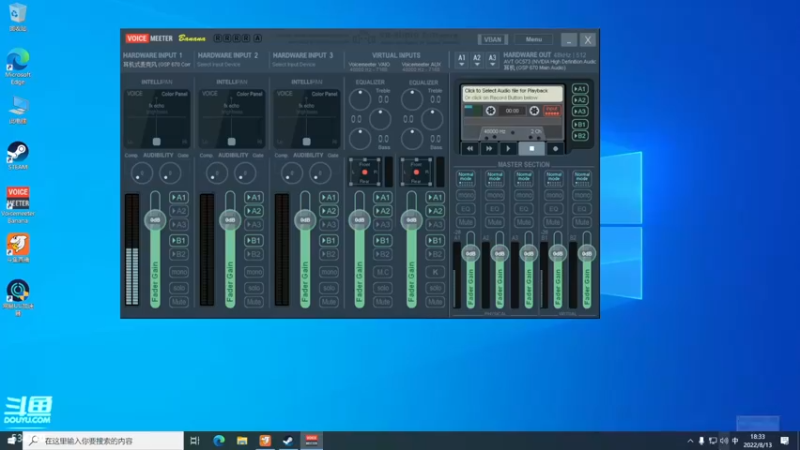Fast-forward the cassette recorder
800x450 pixels.
coord(489,148)
